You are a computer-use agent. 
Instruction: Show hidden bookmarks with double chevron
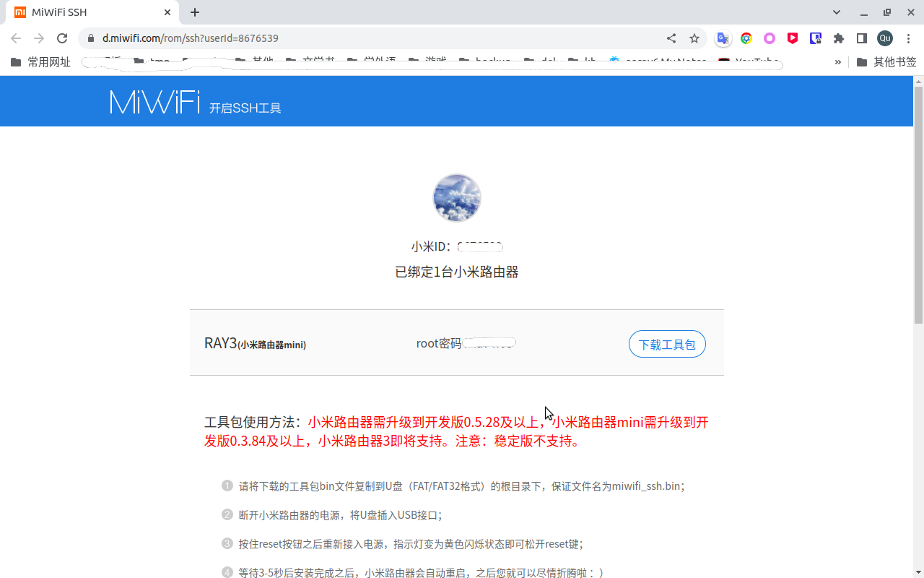(x=838, y=62)
